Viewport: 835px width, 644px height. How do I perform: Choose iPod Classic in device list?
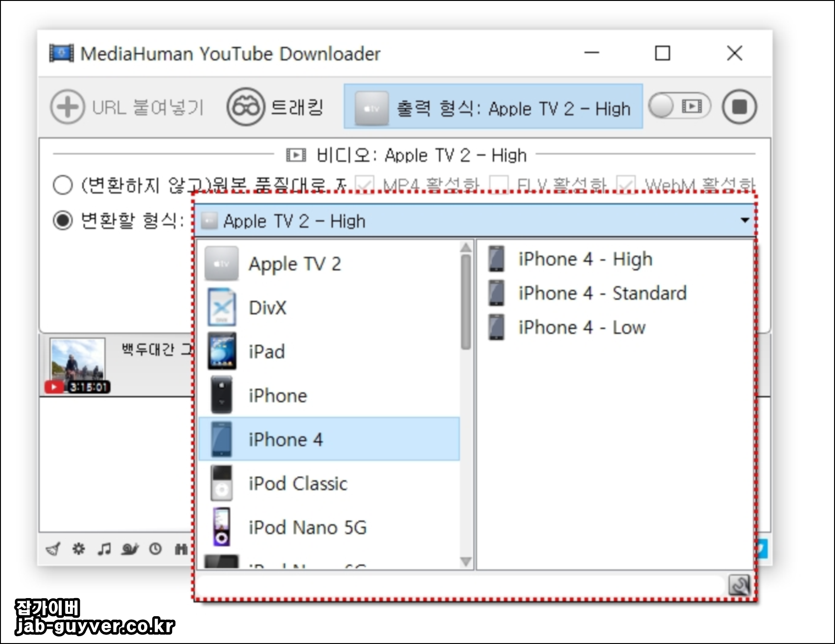(x=329, y=483)
